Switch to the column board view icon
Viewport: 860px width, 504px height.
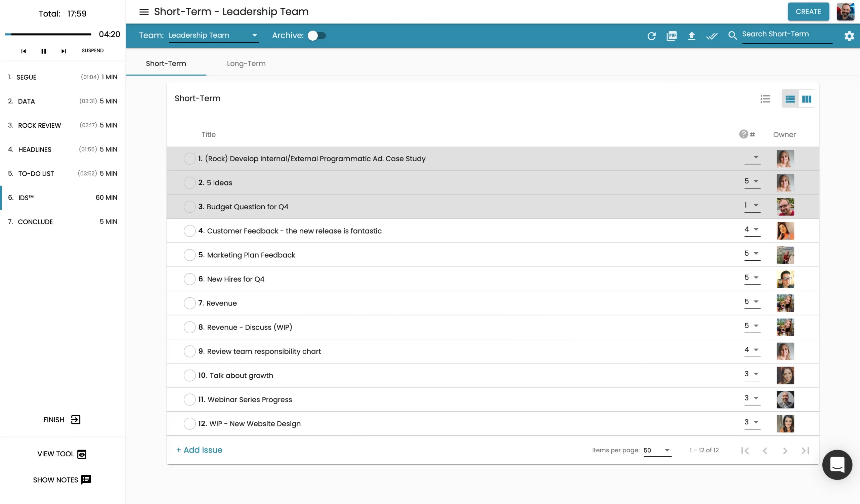(807, 99)
